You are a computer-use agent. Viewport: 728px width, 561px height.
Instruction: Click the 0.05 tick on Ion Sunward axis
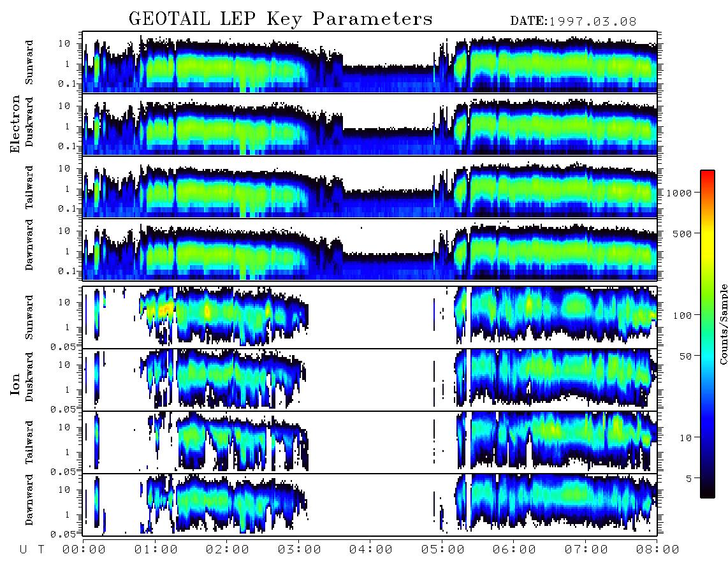63,346
